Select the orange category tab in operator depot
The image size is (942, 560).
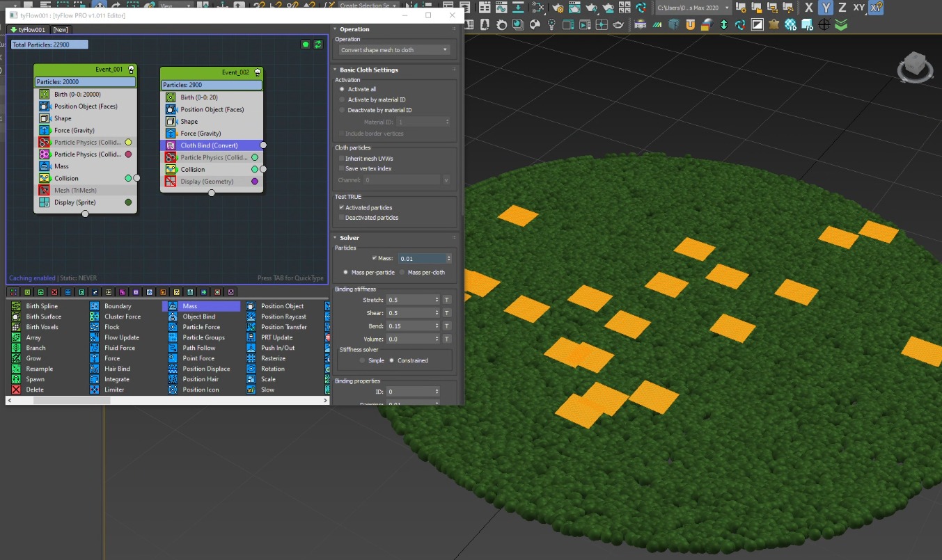click(x=164, y=292)
